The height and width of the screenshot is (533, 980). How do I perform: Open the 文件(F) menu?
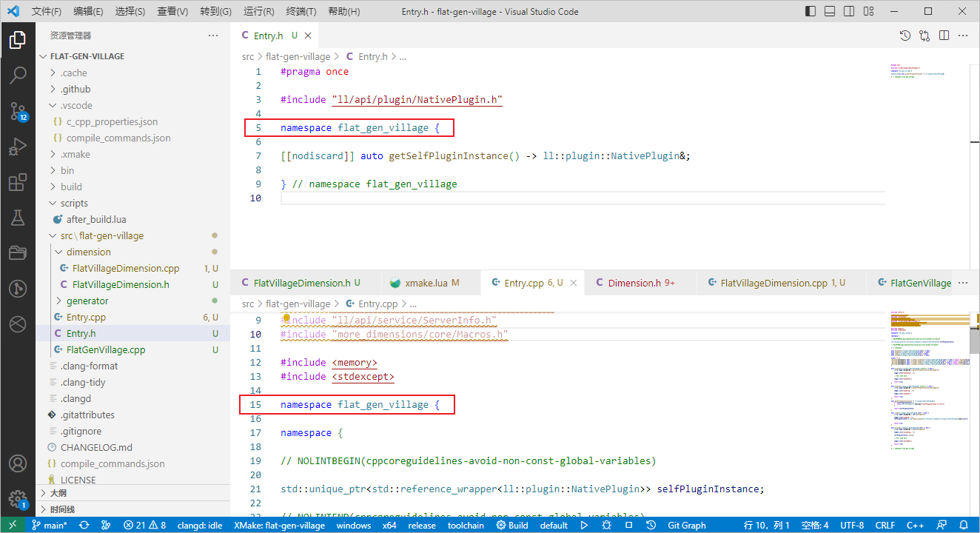tap(47, 11)
